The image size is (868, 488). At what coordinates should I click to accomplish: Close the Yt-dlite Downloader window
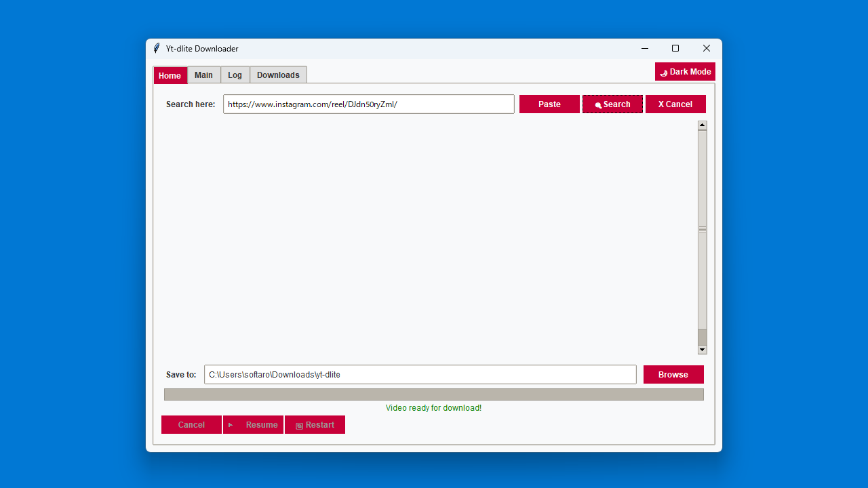pos(707,48)
